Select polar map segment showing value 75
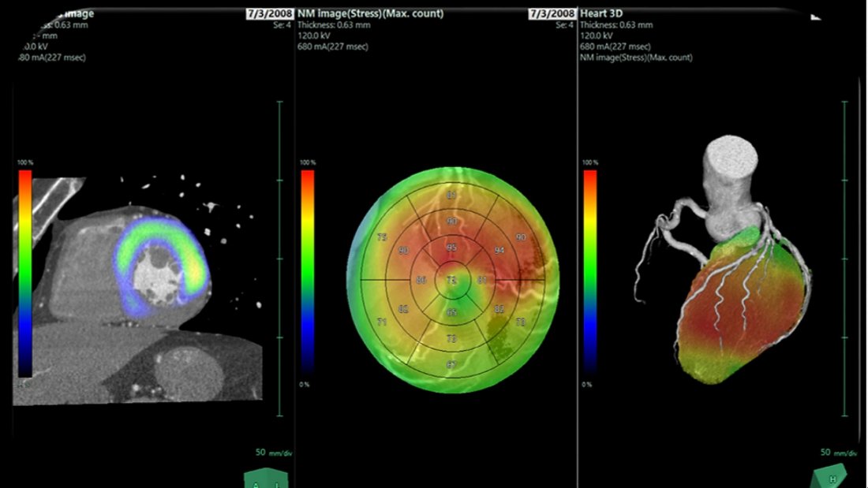 (x=382, y=237)
